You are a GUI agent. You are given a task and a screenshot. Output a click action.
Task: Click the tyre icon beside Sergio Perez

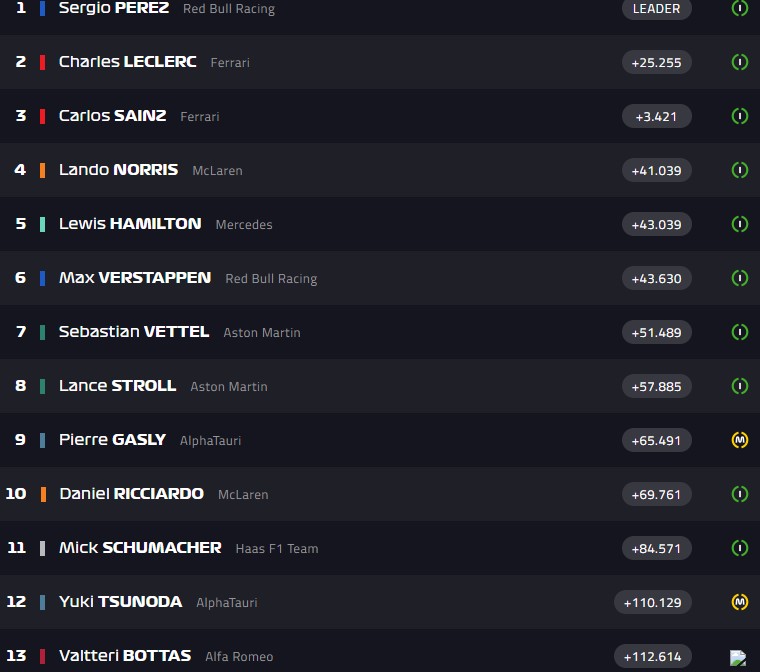(740, 8)
